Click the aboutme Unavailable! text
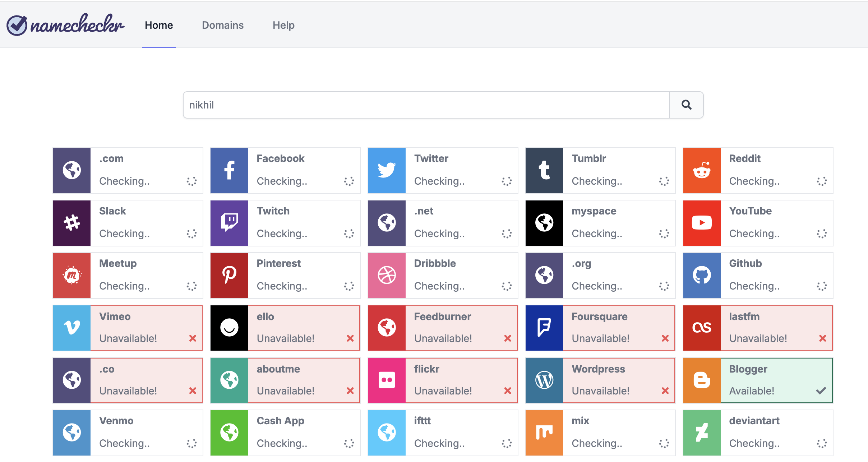 point(286,391)
